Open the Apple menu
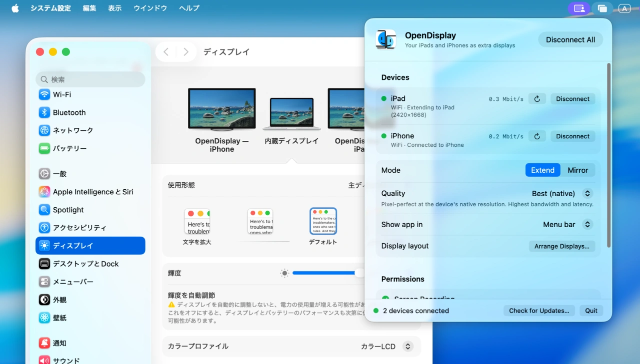The height and width of the screenshot is (364, 640). coord(15,8)
